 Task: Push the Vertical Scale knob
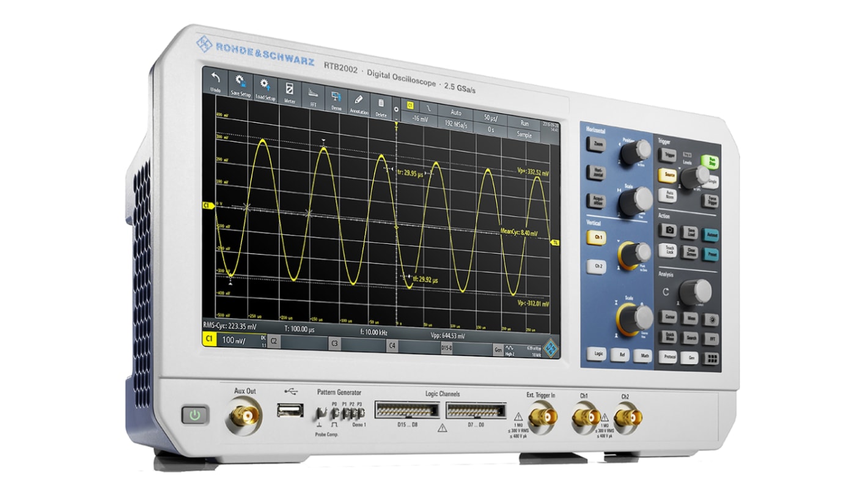(x=636, y=318)
